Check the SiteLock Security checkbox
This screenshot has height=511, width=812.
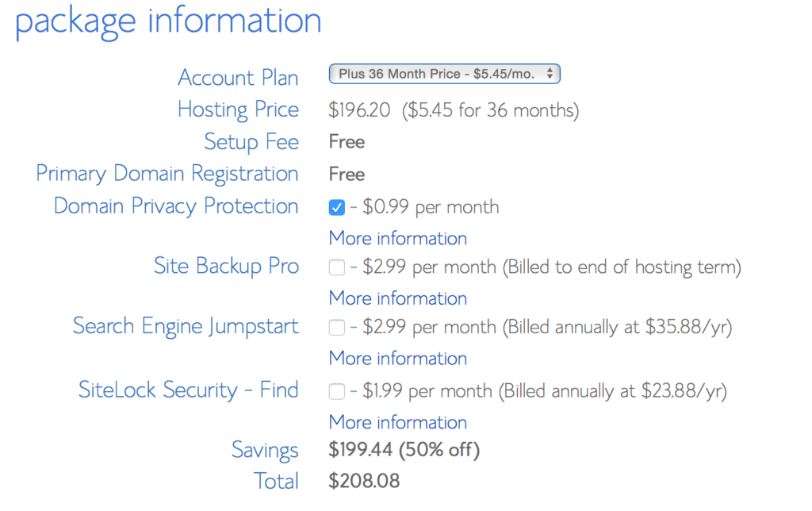pyautogui.click(x=336, y=391)
